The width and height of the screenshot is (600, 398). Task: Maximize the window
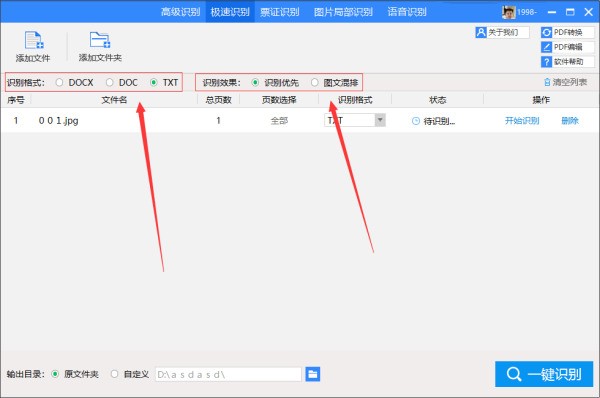570,12
